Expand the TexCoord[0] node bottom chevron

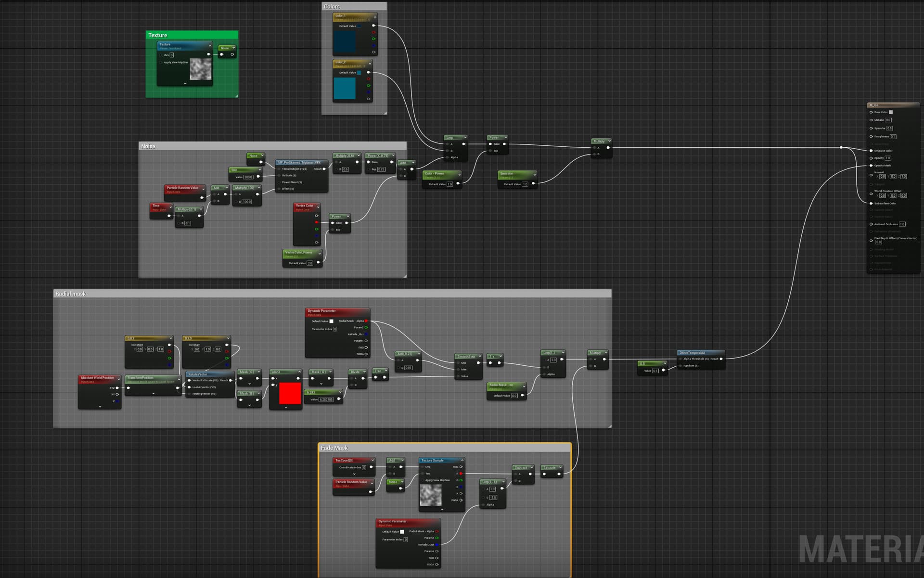(354, 474)
